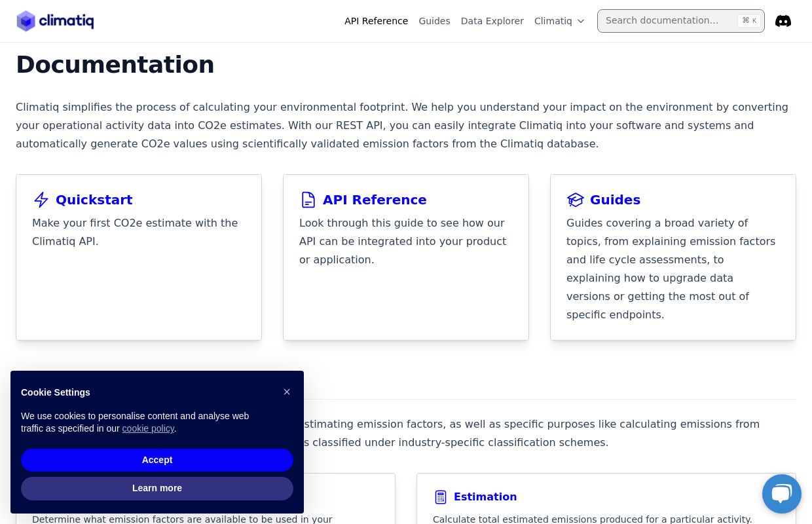
Task: Open the Quickstart card heading
Action: click(x=94, y=200)
